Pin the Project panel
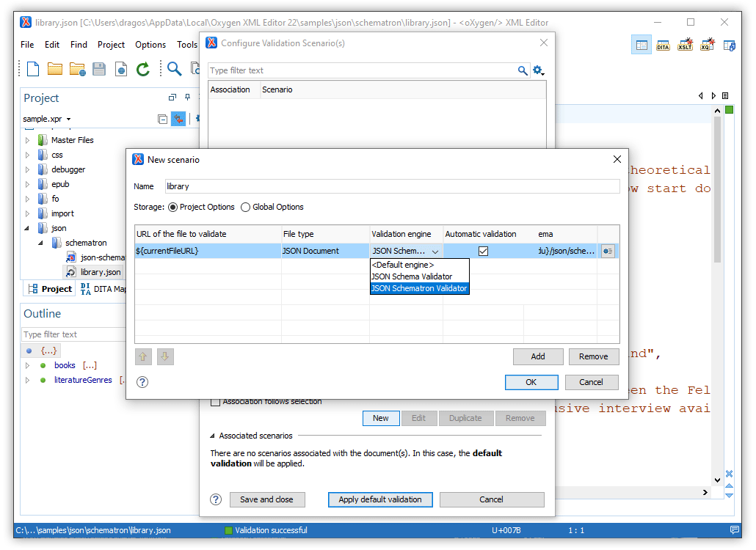Screen dimensions: 756x550 coord(188,98)
